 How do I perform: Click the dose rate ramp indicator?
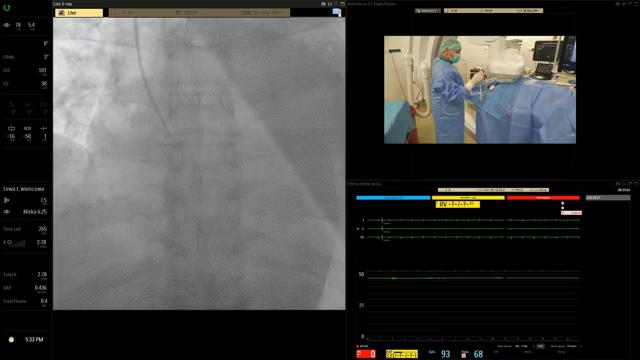[18, 243]
